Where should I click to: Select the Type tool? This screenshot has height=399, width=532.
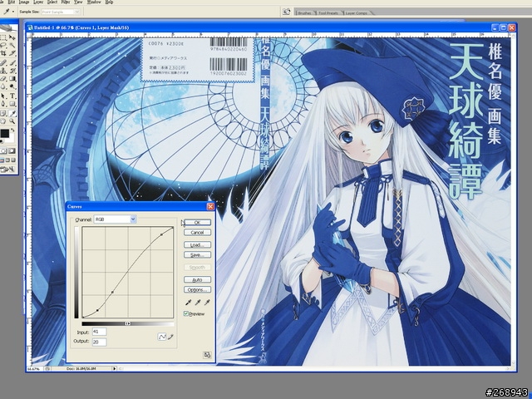[x=12, y=96]
